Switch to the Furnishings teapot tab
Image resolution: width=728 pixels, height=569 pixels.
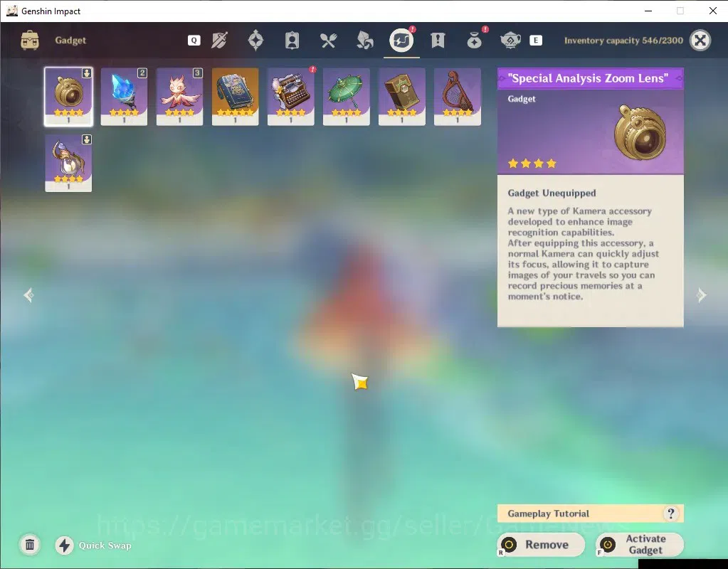(510, 41)
